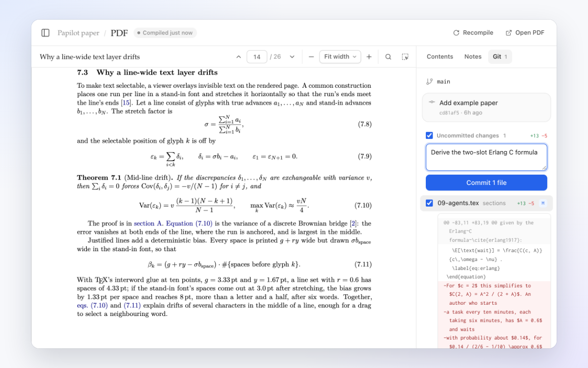The width and height of the screenshot is (588, 368).
Task: Open the Fit width zoom dropdown
Action: [x=340, y=57]
